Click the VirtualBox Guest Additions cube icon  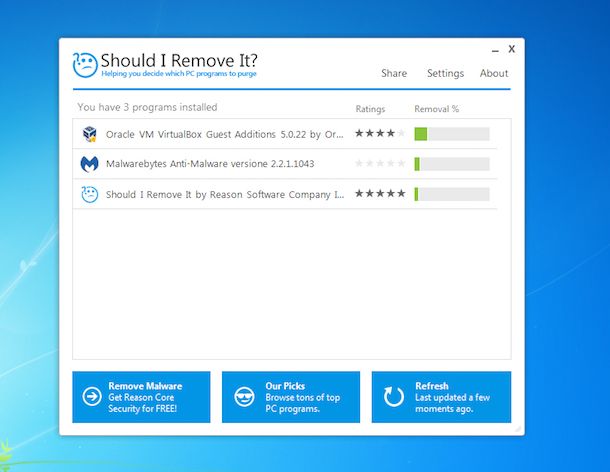point(89,134)
